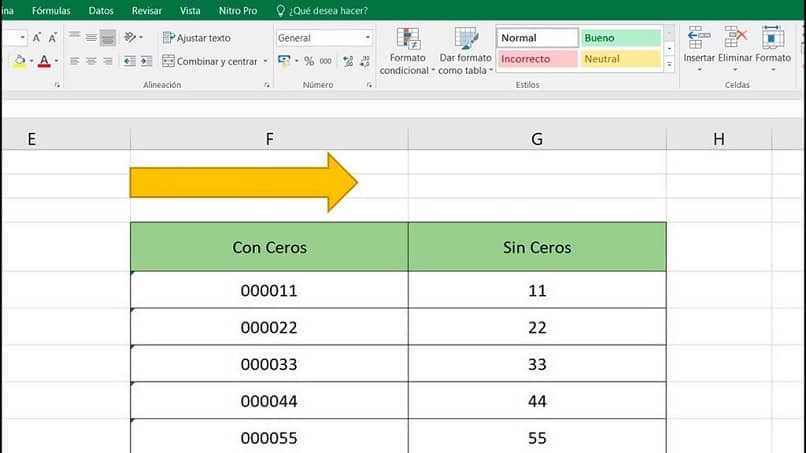Align cell content to the vertical middle
Screen dimensions: 806x453
pos(91,38)
